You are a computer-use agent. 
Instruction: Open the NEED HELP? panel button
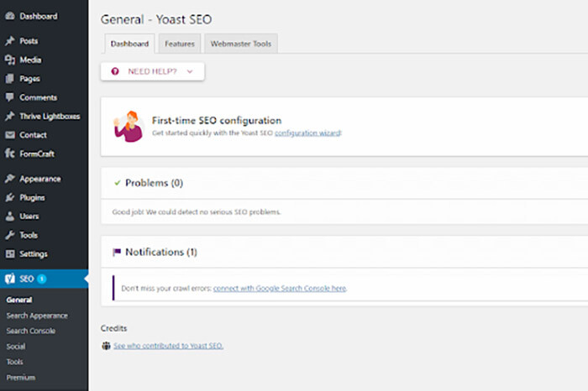point(152,71)
